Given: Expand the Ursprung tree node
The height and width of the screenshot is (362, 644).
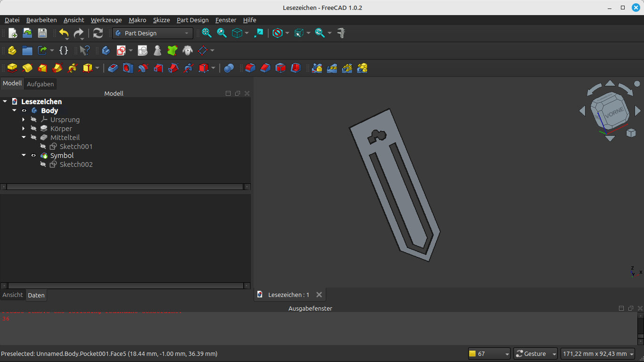Looking at the screenshot, I should 24,120.
